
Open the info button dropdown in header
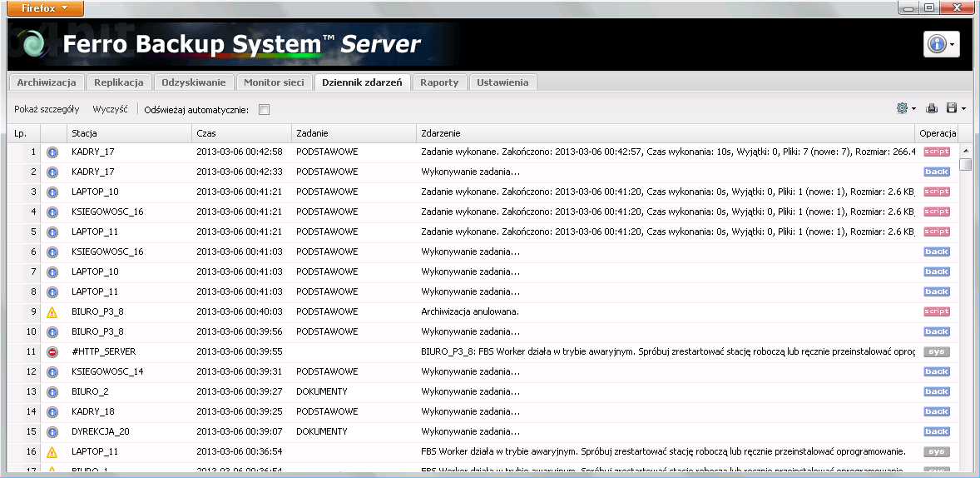point(951,44)
